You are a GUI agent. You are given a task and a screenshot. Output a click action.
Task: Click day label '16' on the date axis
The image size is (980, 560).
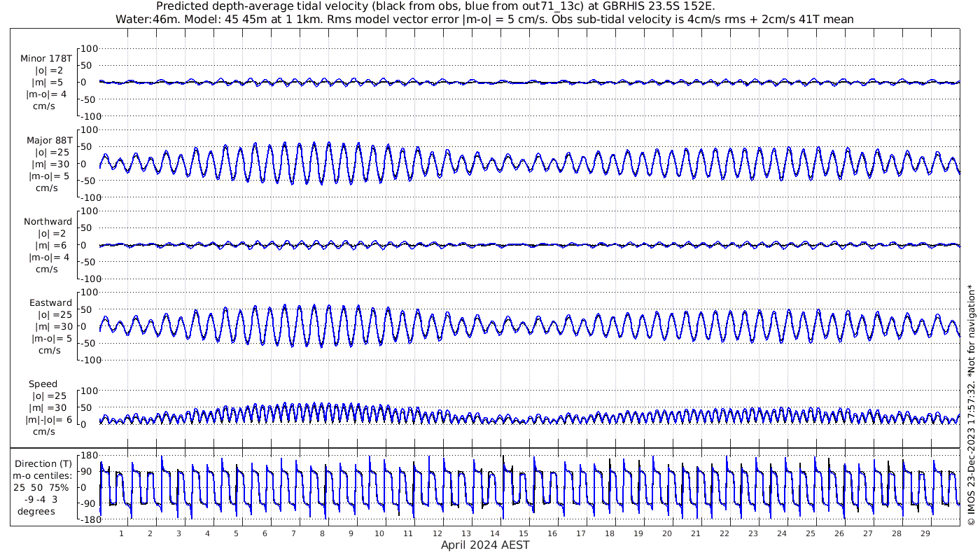[x=552, y=533]
